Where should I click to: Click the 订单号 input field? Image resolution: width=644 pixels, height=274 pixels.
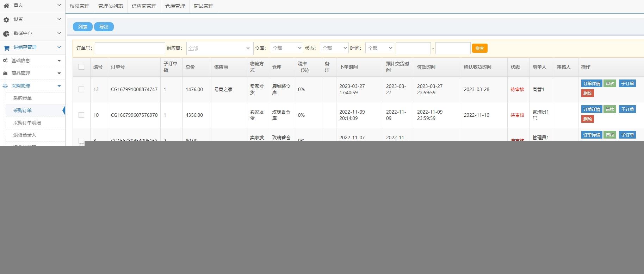coord(130,48)
